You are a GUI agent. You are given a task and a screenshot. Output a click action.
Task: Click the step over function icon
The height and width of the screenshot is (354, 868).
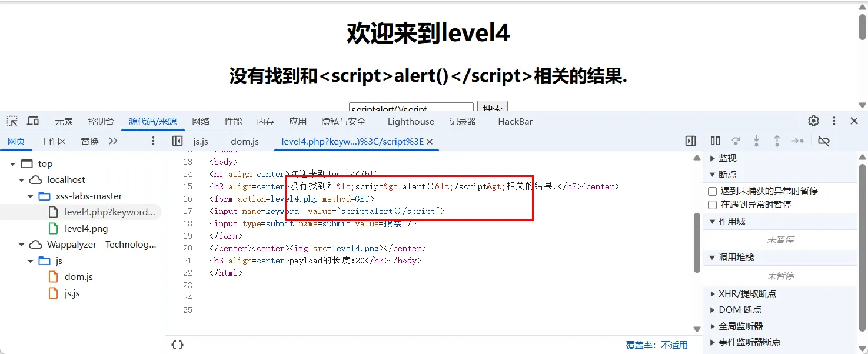tap(736, 141)
